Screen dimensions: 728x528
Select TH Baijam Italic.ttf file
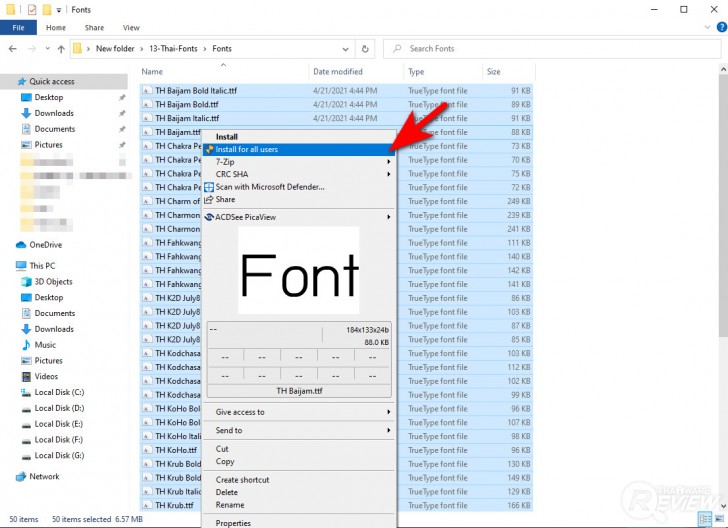pyautogui.click(x=336, y=118)
